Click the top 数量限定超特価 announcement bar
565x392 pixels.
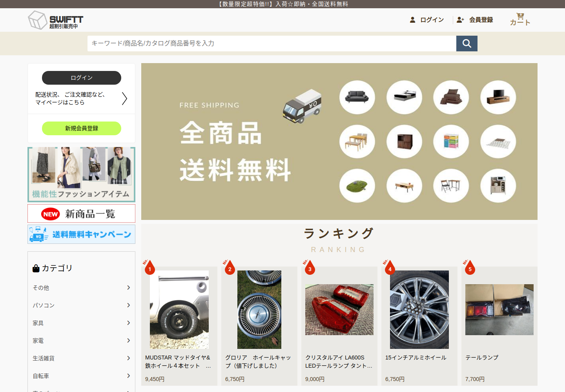point(282,4)
